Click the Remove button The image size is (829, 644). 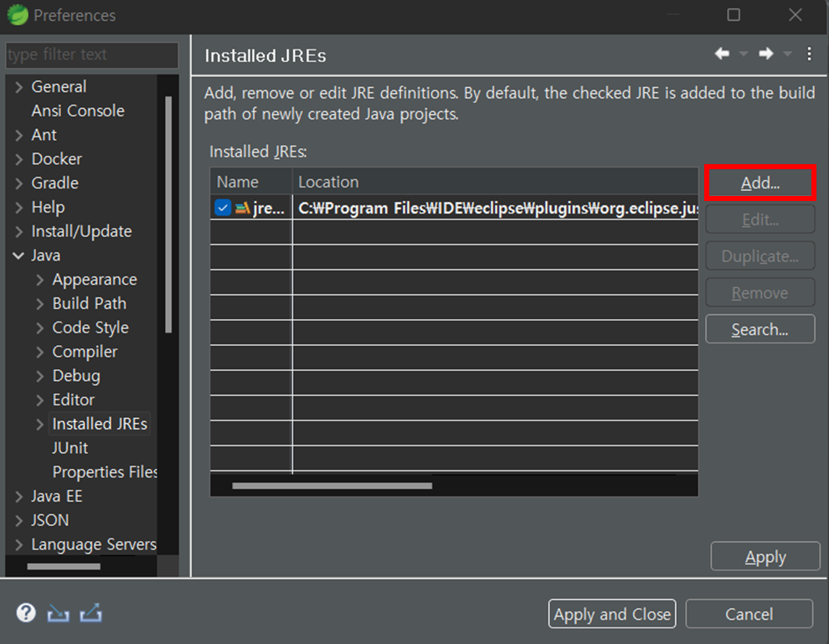(760, 292)
